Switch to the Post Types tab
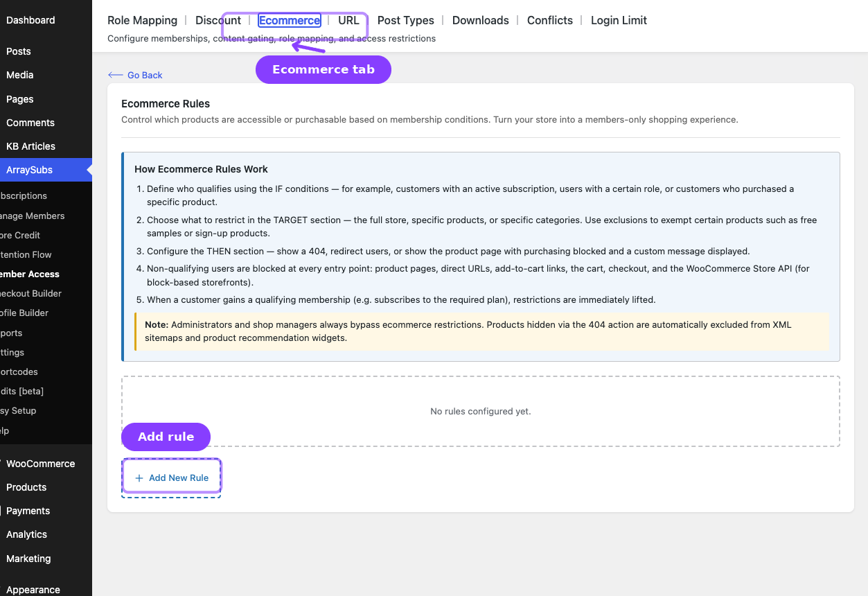Viewport: 868px width, 596px height. coord(406,20)
